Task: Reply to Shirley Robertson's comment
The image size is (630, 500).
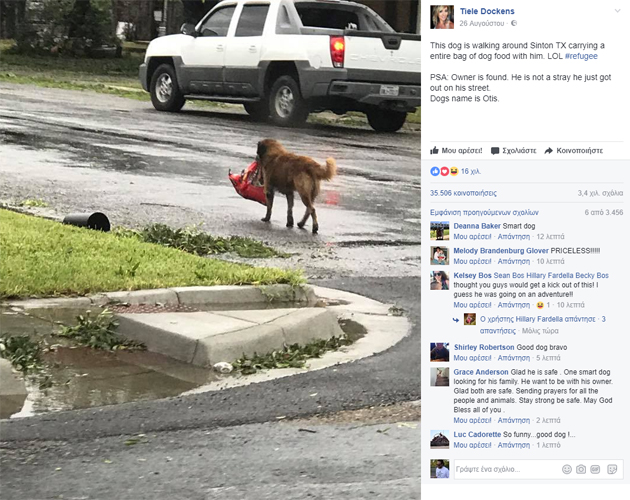Action: pos(513,358)
